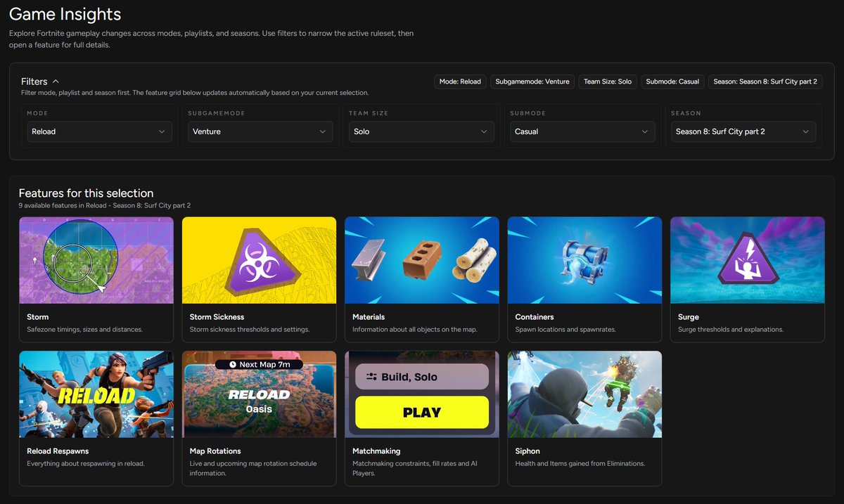Click 'Health and Items gained from Eliminations.'
The width and height of the screenshot is (844, 504).
point(580,463)
